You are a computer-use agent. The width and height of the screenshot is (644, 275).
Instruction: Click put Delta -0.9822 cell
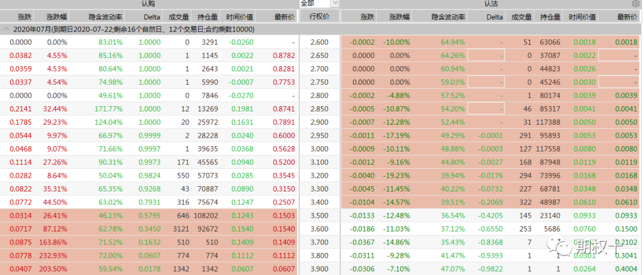pos(491,269)
